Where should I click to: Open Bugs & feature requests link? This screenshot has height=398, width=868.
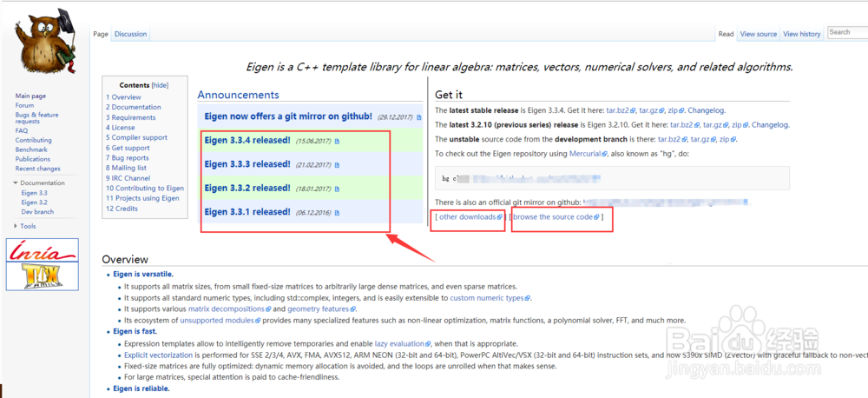click(36, 117)
